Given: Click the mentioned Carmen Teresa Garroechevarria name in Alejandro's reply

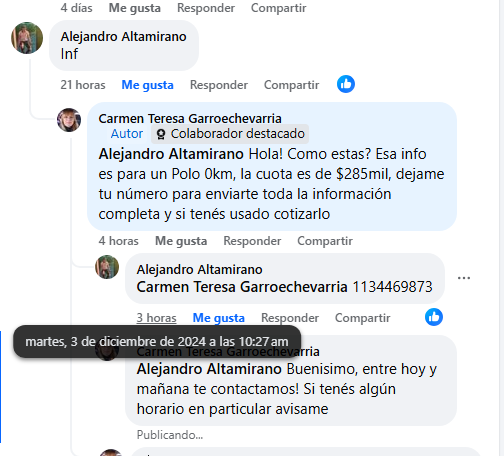Looking at the screenshot, I should (242, 287).
